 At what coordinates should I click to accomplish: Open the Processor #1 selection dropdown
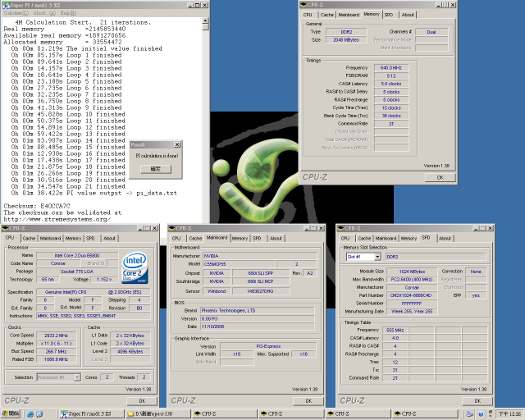(77, 377)
